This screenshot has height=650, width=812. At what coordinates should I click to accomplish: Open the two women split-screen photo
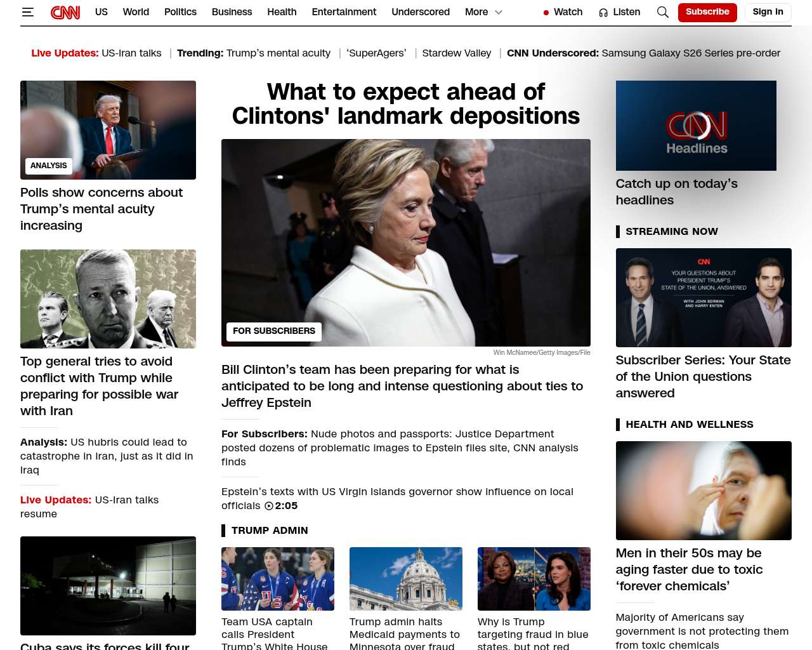(534, 579)
